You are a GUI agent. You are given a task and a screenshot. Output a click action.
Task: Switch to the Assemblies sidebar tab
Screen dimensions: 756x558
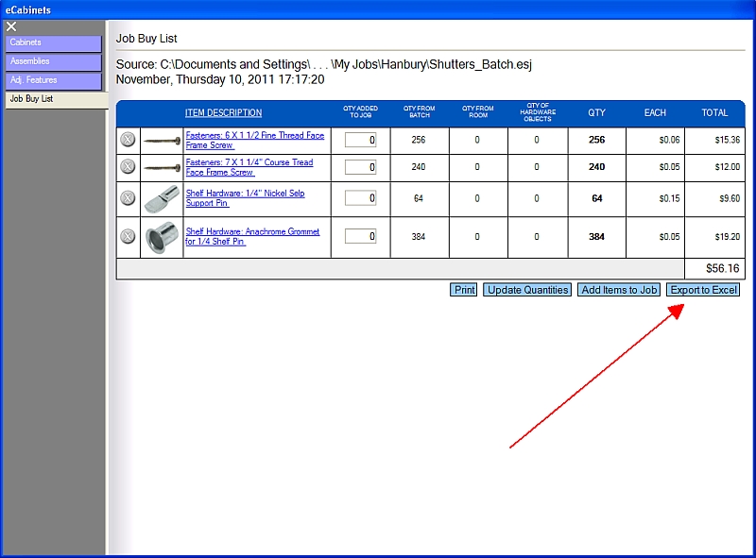tap(53, 62)
